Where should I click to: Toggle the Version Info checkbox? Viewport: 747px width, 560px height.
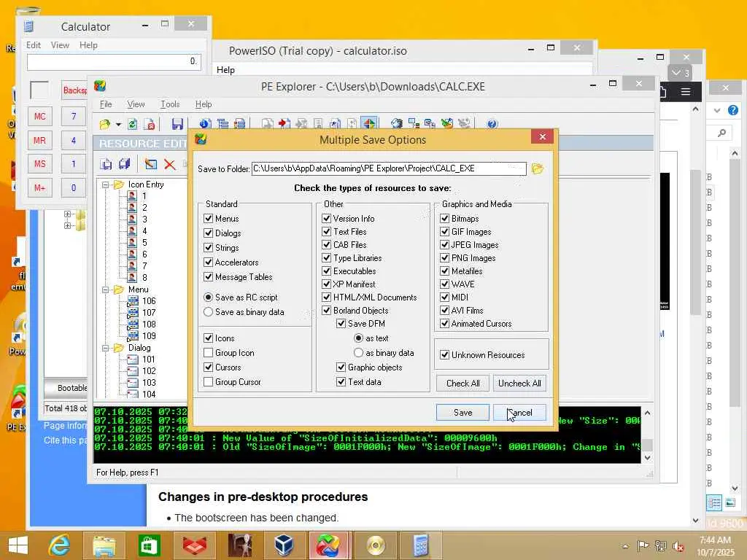click(x=326, y=219)
